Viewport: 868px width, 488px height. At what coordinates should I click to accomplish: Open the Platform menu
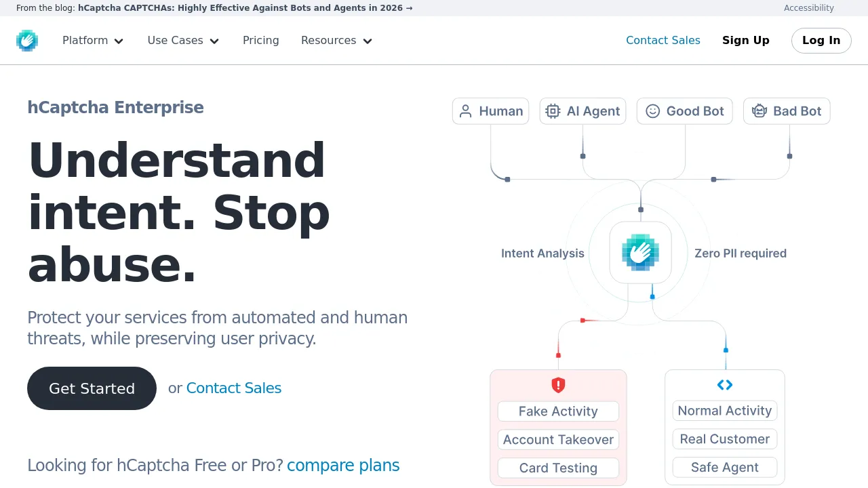[93, 41]
